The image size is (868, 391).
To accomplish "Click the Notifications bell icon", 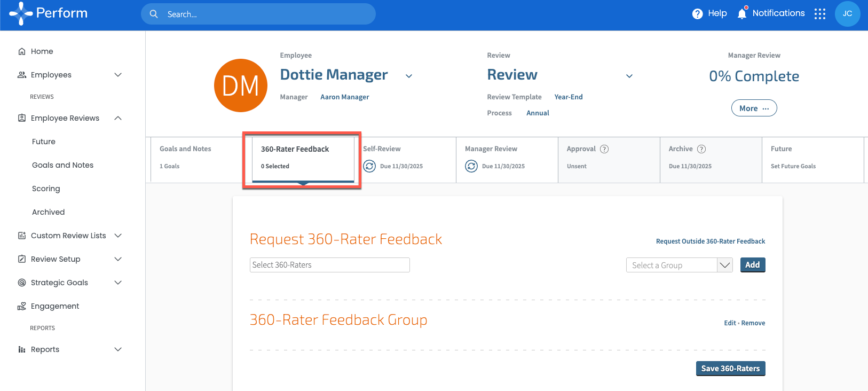I will [742, 13].
